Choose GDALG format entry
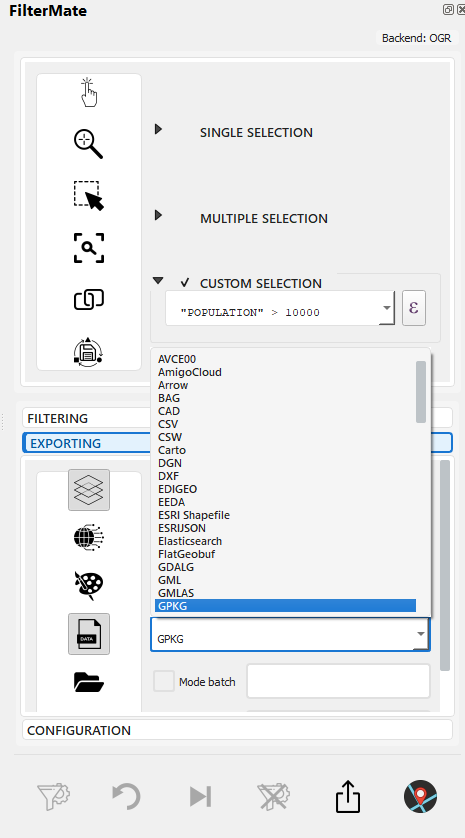The width and height of the screenshot is (465, 838). coord(285,567)
